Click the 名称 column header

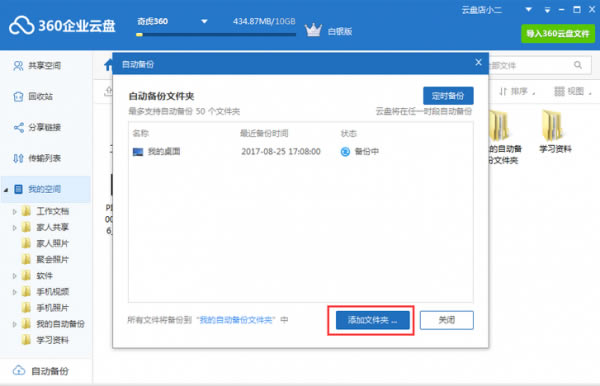click(140, 134)
